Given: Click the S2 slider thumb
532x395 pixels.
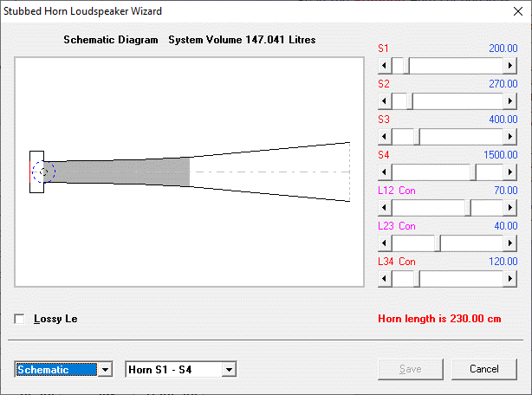Looking at the screenshot, I should 410,101.
